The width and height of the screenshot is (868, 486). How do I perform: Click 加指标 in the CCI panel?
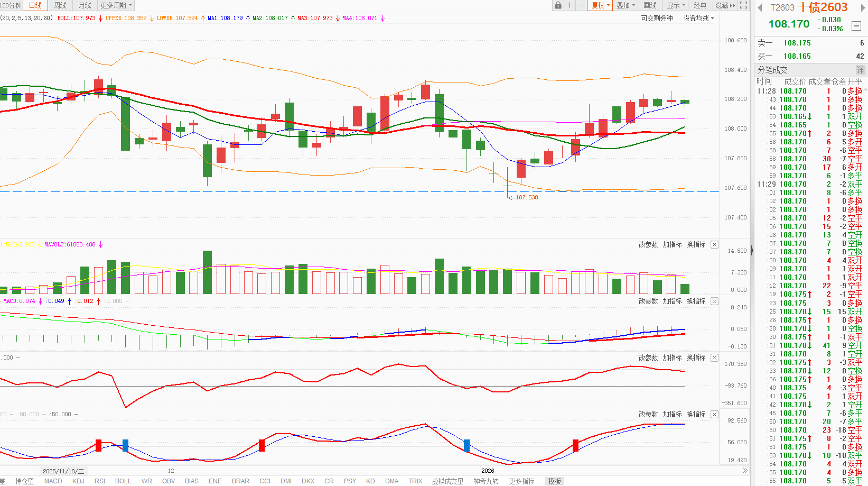pos(672,357)
